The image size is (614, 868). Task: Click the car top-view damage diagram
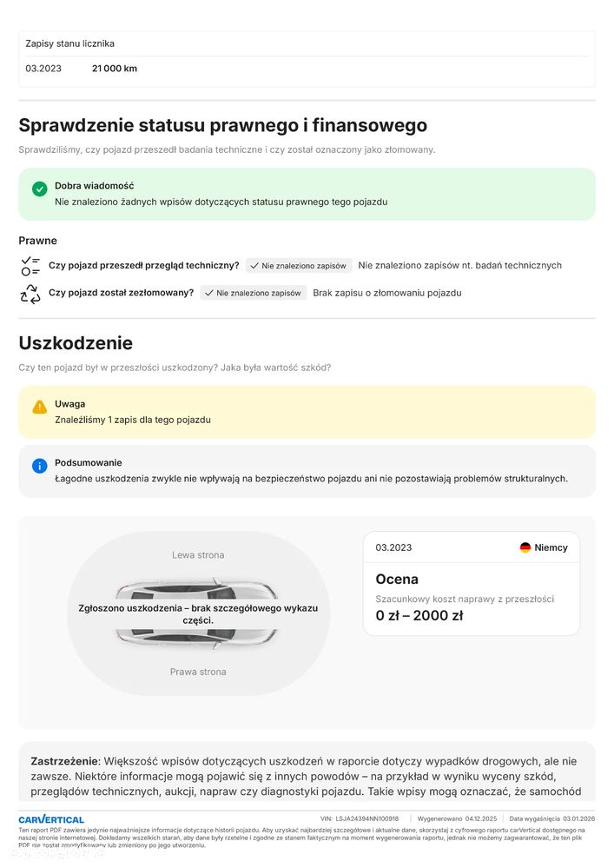(x=198, y=613)
